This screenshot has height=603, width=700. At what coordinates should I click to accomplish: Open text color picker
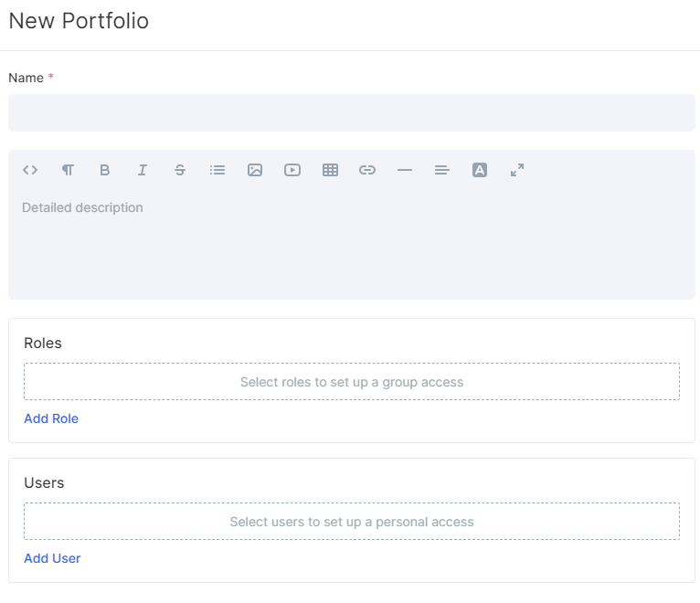click(480, 170)
